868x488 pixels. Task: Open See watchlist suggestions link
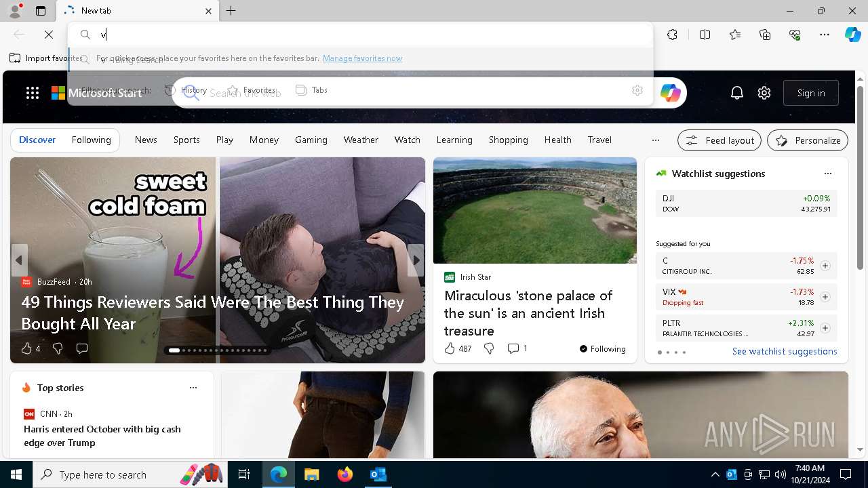[x=785, y=351]
